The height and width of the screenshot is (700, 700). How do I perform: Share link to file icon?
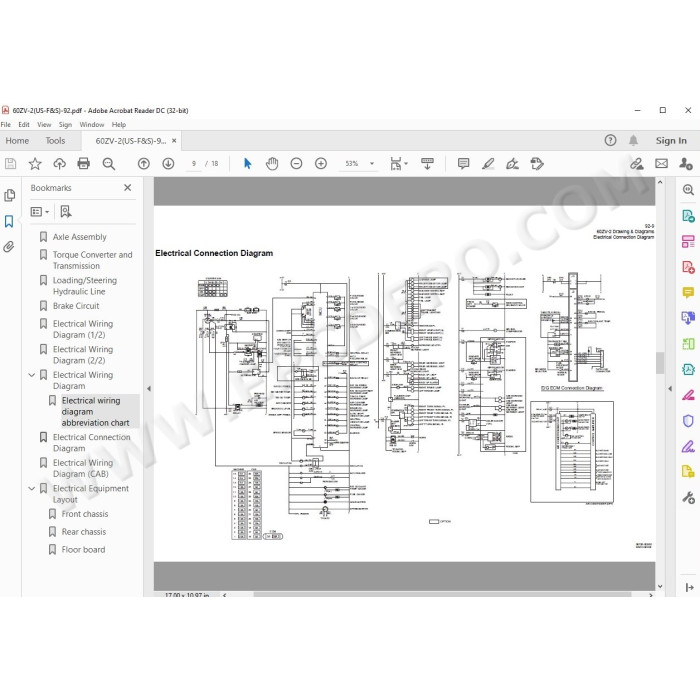click(637, 164)
